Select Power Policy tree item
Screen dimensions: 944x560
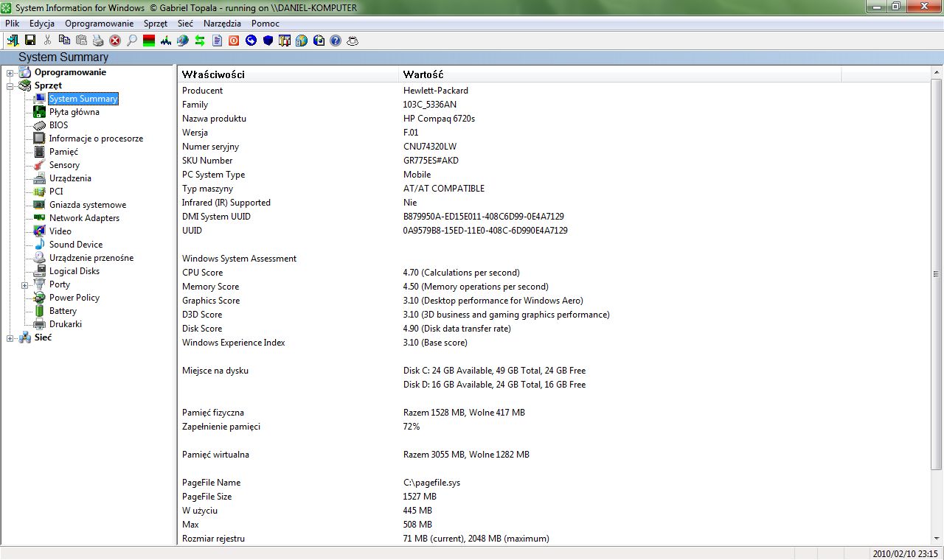point(74,298)
